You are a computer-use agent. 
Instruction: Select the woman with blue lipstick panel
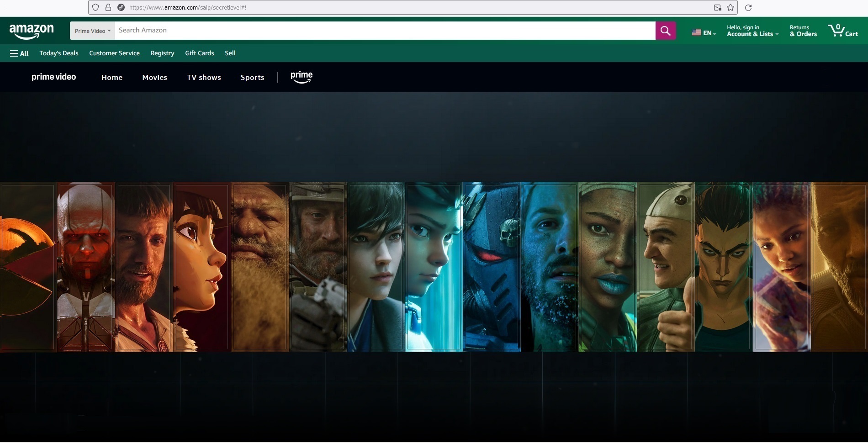point(608,267)
